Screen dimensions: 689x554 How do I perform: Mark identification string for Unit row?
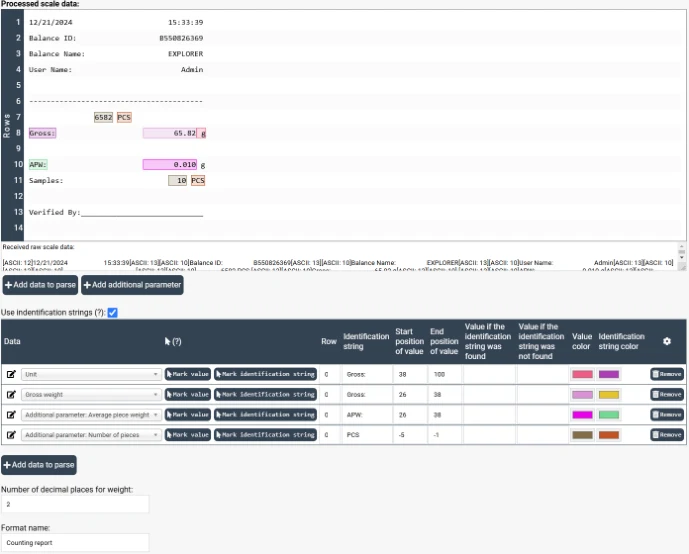point(265,374)
